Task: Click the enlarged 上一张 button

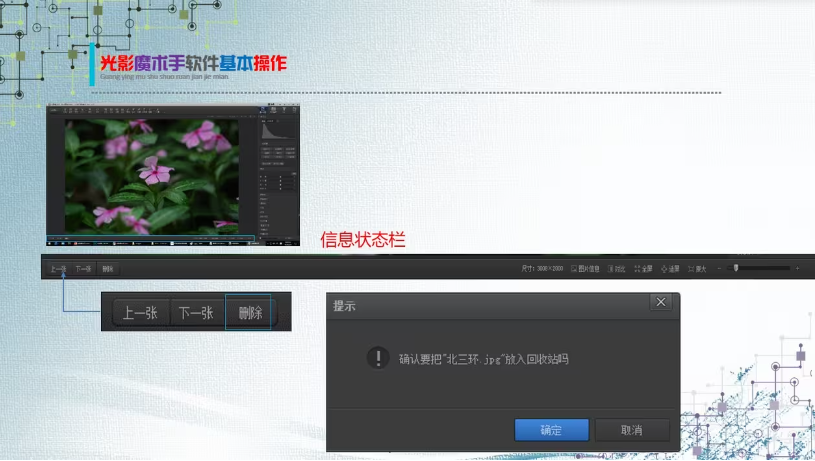Action: click(139, 313)
